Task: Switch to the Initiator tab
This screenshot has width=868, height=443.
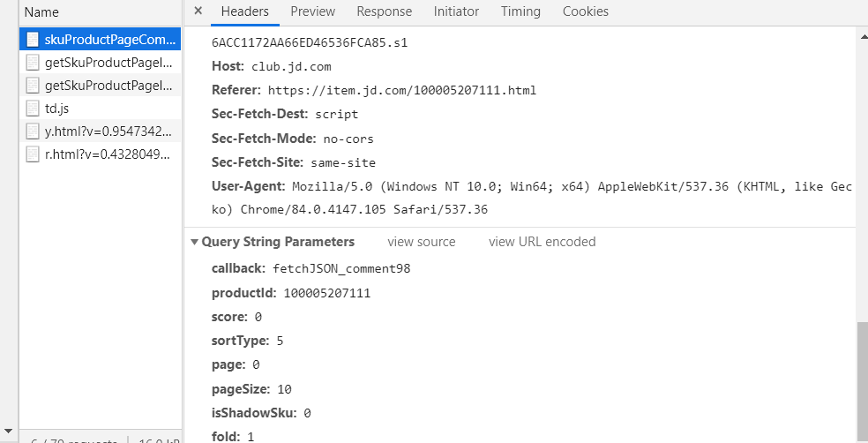Action: point(456,11)
